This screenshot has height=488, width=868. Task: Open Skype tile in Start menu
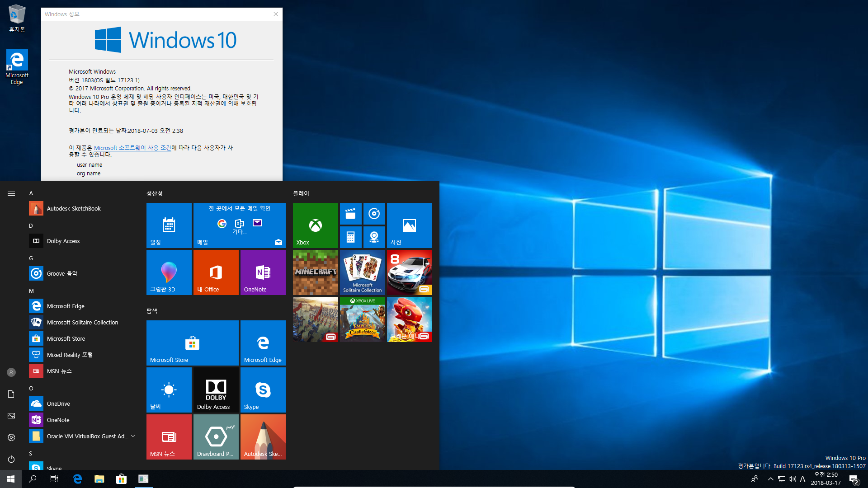coord(263,389)
